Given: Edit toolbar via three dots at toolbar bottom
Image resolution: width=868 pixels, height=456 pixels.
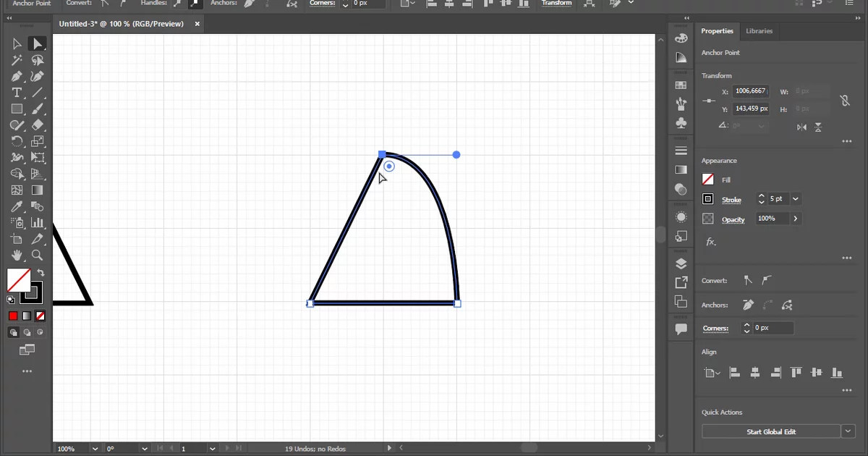Looking at the screenshot, I should pyautogui.click(x=27, y=371).
